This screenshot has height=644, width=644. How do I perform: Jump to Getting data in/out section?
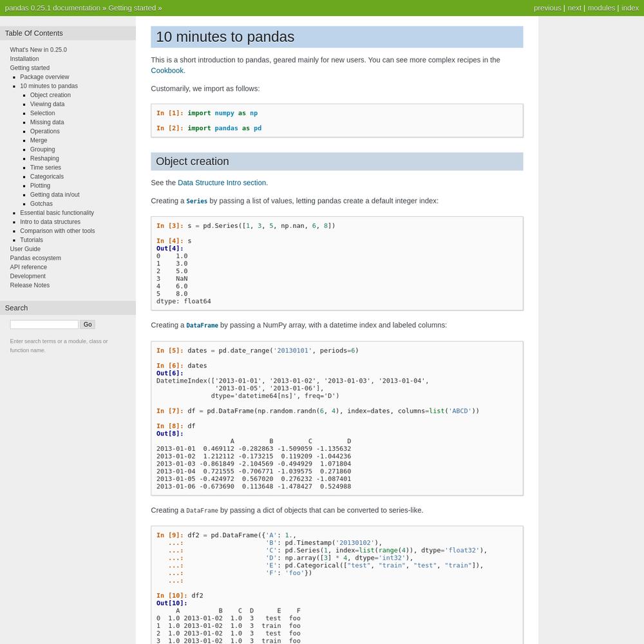[x=55, y=194]
